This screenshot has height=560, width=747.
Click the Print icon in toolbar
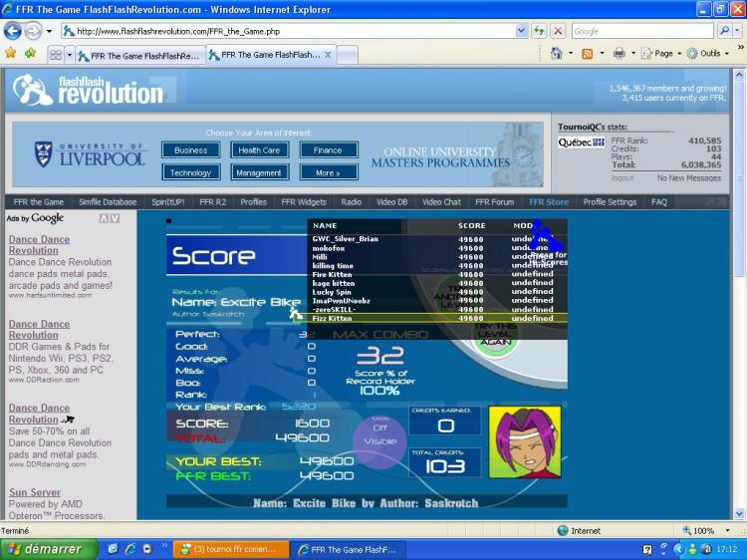(619, 54)
